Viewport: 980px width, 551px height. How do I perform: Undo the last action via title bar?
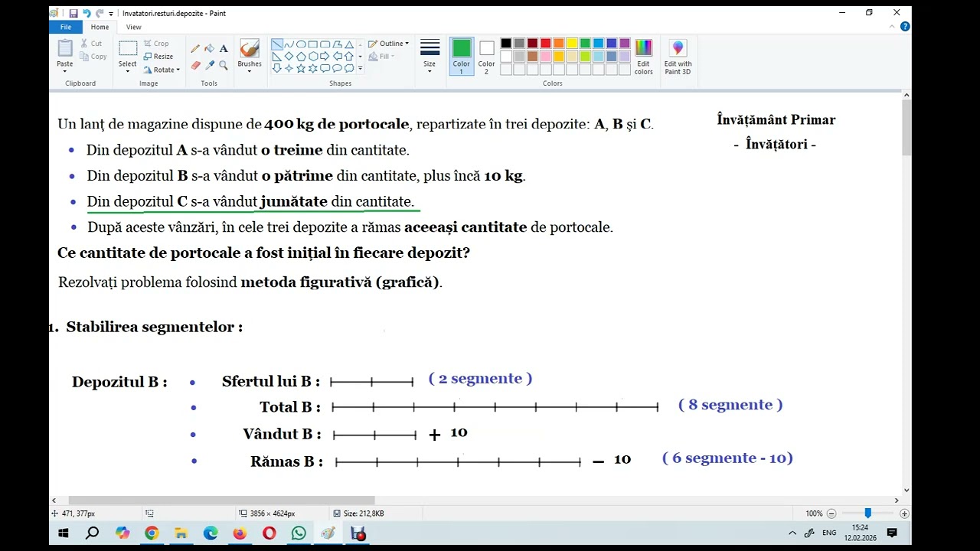pyautogui.click(x=86, y=13)
